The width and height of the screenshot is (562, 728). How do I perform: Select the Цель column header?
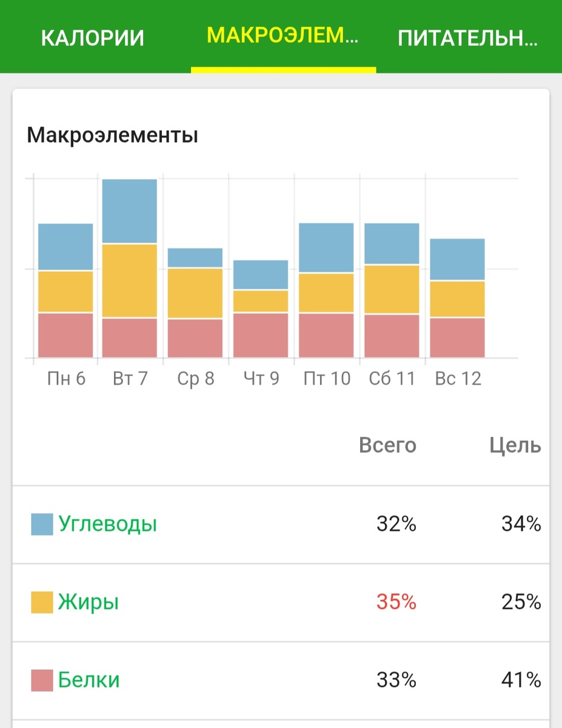[516, 445]
